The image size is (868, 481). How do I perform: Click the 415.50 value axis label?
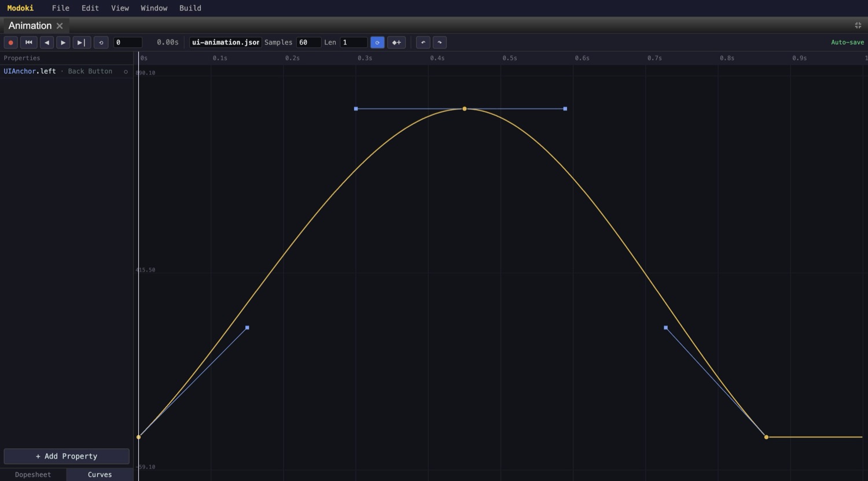[145, 270]
